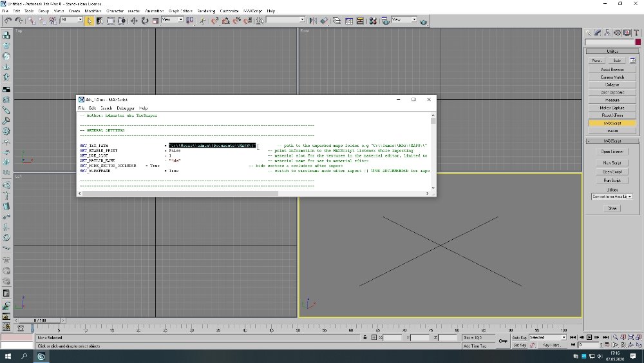Open the Hierarchy command panel tab
This screenshot has width=644, height=363.
pyautogui.click(x=607, y=32)
